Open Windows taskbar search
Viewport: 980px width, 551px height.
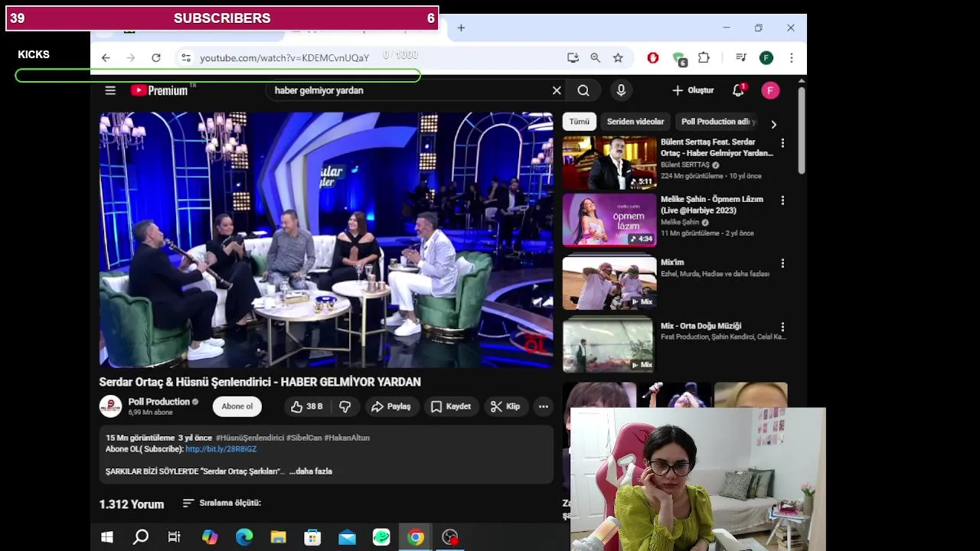(141, 537)
